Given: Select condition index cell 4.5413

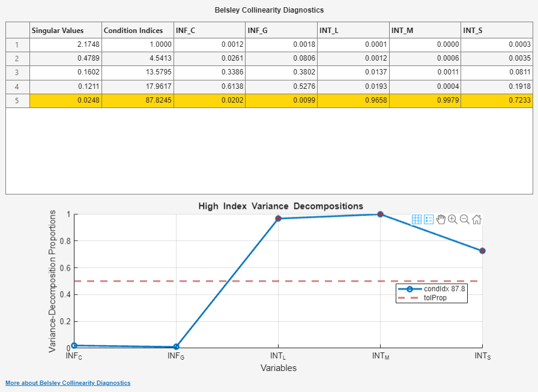Looking at the screenshot, I should tap(138, 59).
